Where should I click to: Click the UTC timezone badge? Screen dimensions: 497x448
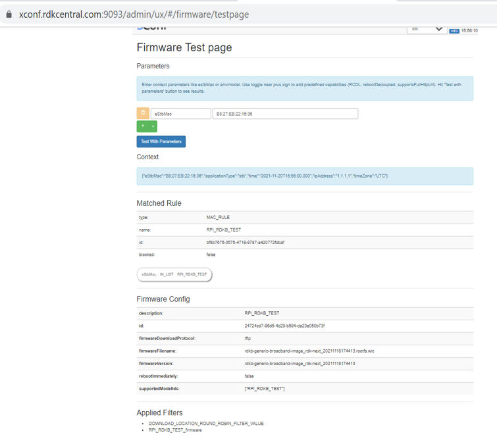coord(454,31)
